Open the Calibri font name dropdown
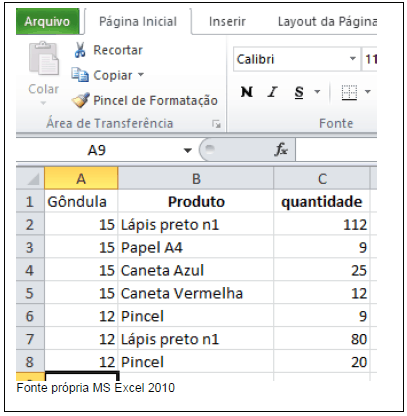 (353, 59)
